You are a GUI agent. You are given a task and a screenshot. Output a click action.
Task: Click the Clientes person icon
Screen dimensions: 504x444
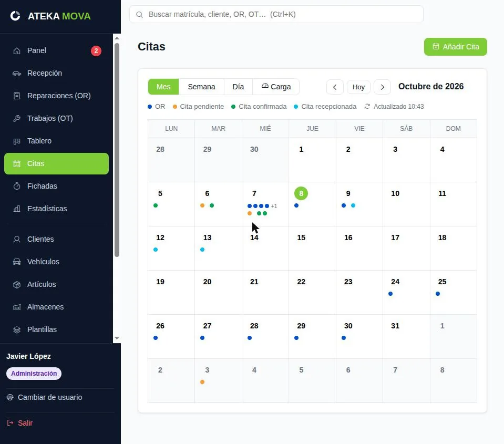(17, 240)
